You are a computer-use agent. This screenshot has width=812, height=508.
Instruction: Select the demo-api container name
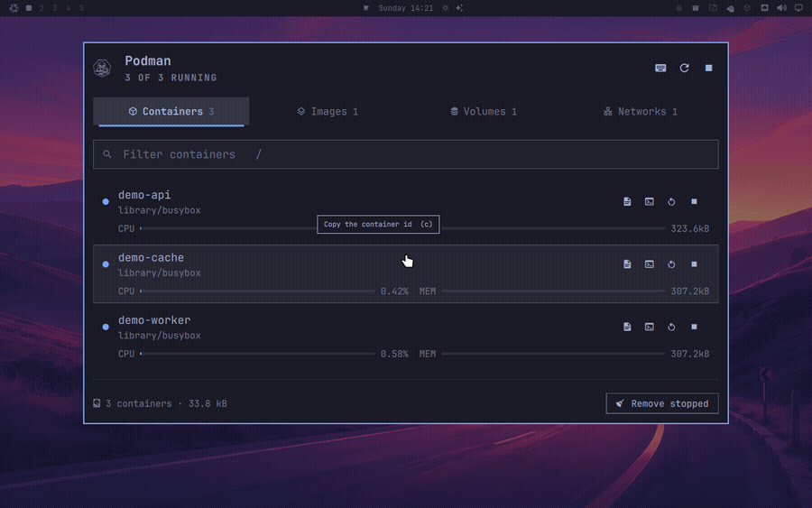[144, 195]
